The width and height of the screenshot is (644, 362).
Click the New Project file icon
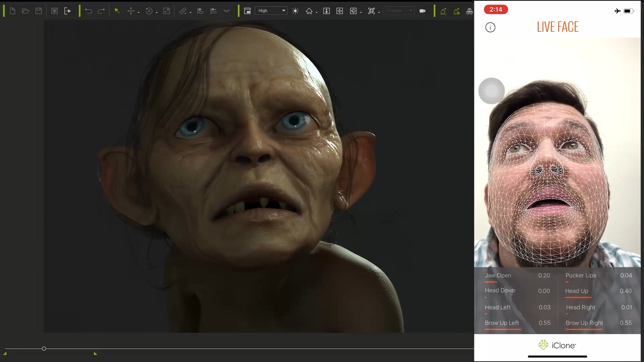click(12, 11)
